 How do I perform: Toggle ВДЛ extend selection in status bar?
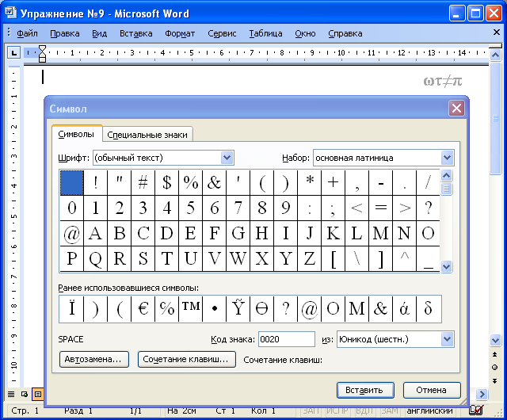pos(364,411)
